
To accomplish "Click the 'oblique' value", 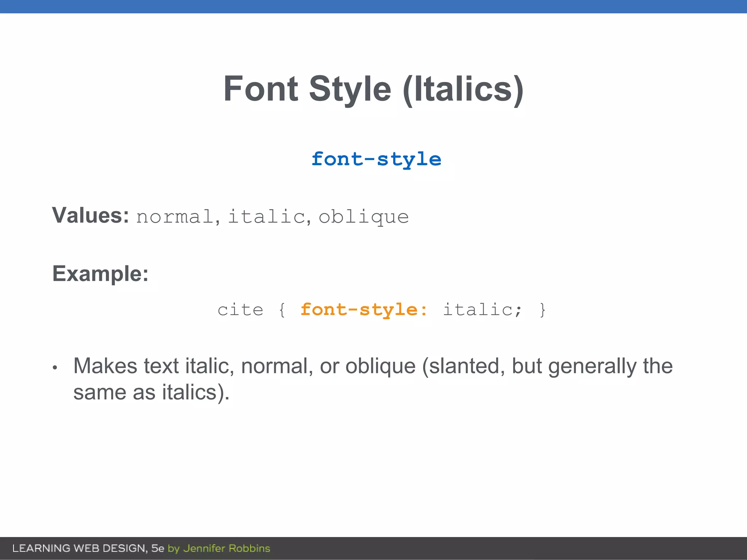I will [364, 217].
